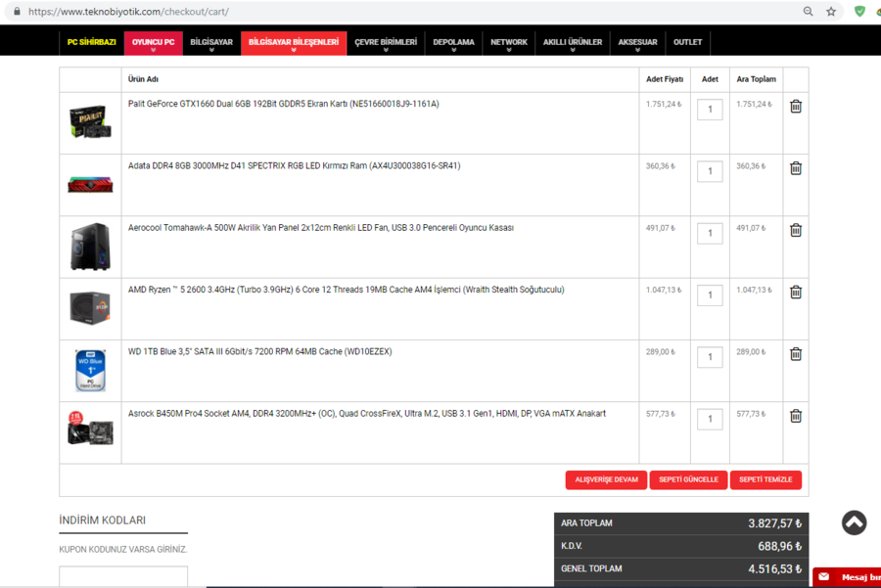The height and width of the screenshot is (588, 881).
Task: Select the Adet column header
Action: [x=710, y=79]
